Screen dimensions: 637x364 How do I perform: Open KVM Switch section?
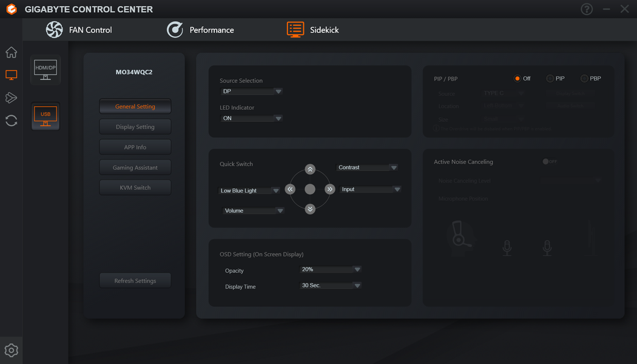coord(135,187)
